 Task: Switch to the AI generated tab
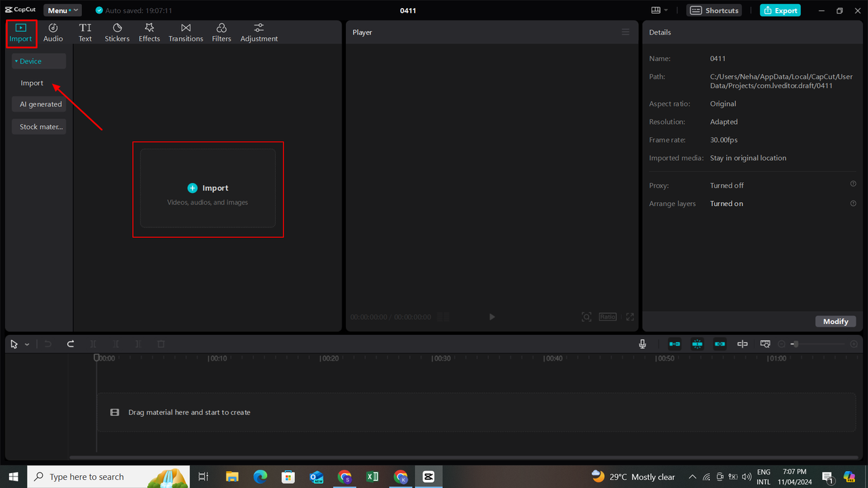click(x=40, y=104)
